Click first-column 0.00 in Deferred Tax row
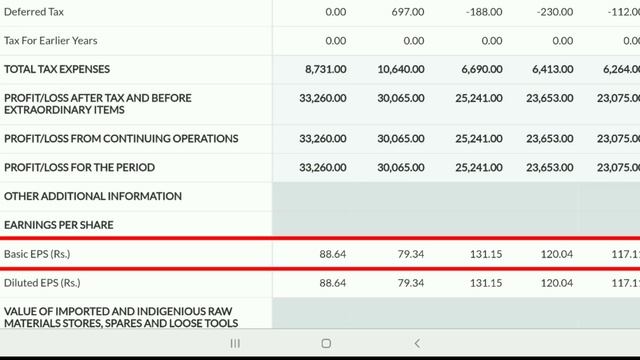The image size is (640, 360). click(x=336, y=12)
